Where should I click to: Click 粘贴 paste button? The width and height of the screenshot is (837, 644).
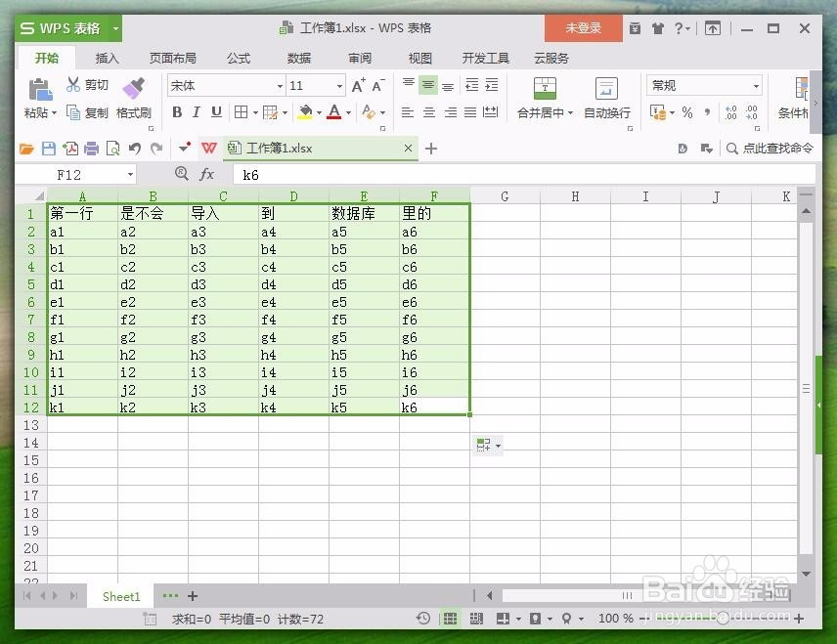pos(37,98)
